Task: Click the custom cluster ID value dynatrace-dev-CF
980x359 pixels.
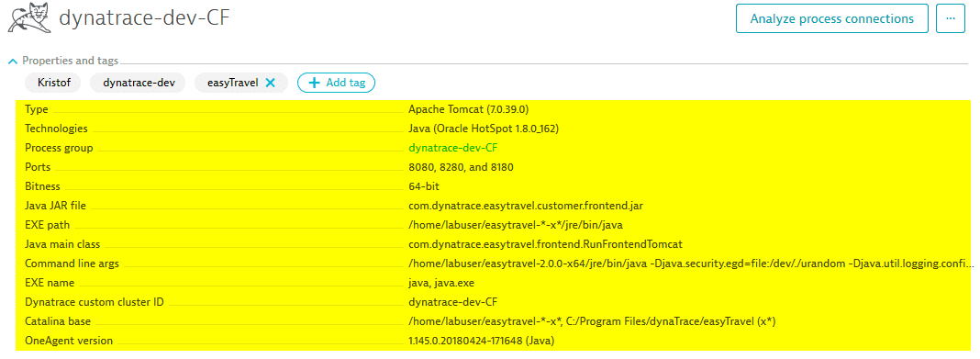Action: coord(453,302)
